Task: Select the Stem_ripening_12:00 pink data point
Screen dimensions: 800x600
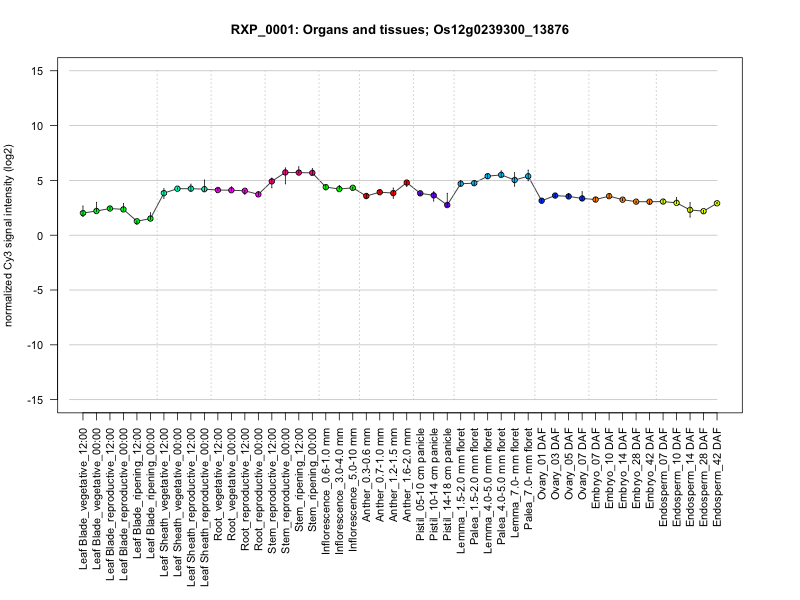Action: 299,172
